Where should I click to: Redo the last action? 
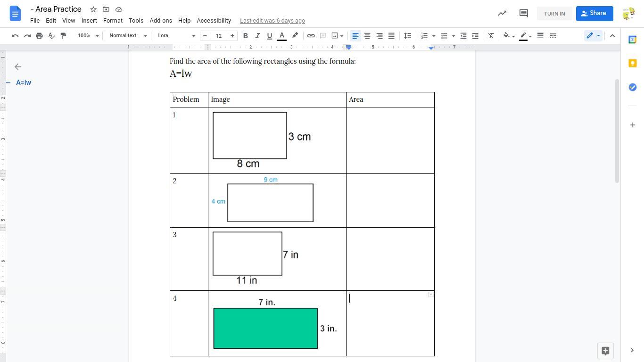[x=27, y=36]
